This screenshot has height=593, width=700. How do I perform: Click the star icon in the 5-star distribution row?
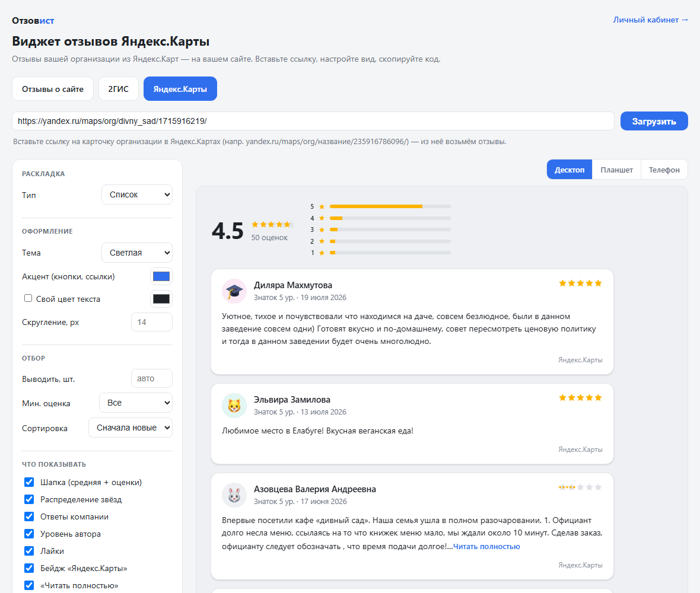(x=322, y=206)
